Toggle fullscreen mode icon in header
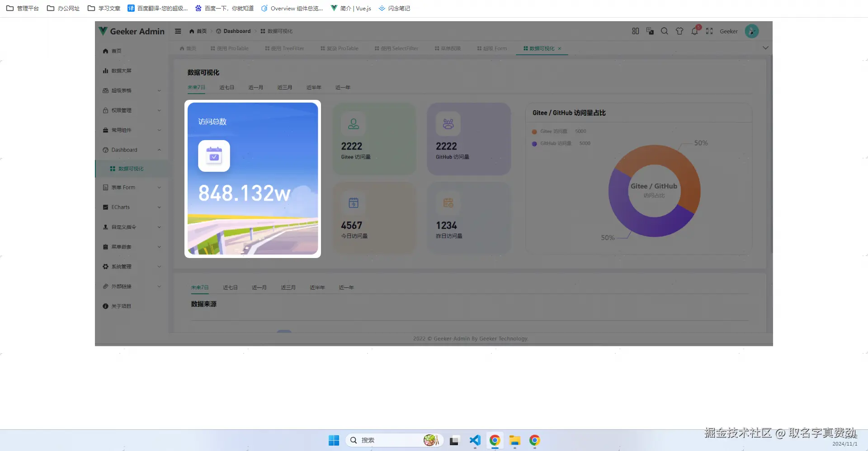Viewport: 868px width, 451px height. click(709, 31)
